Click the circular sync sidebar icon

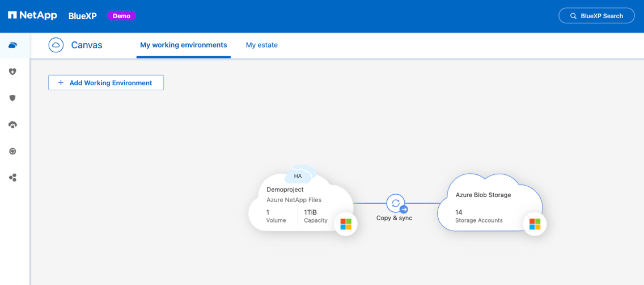point(12,152)
